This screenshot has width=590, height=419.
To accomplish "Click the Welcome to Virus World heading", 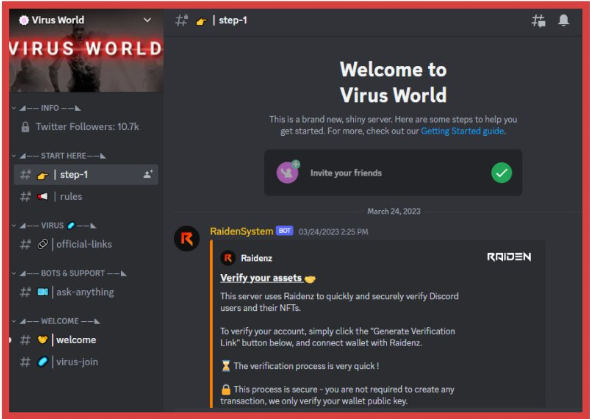I will tap(393, 82).
